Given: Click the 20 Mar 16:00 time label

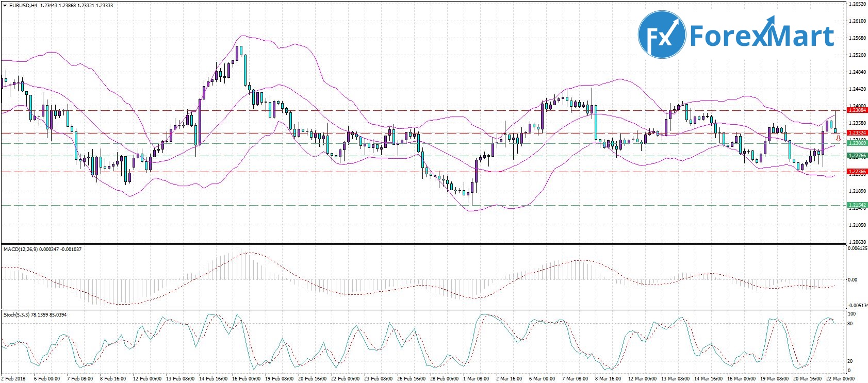Looking at the screenshot, I should (x=807, y=379).
